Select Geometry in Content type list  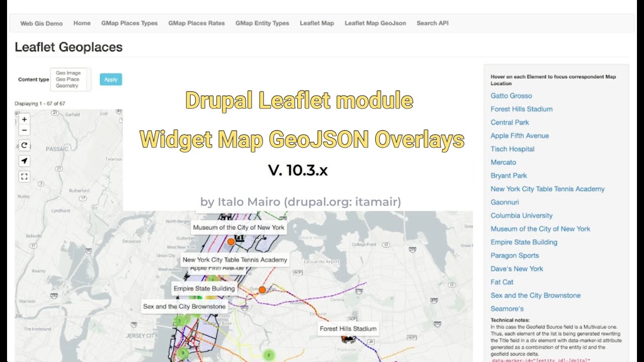tap(67, 86)
